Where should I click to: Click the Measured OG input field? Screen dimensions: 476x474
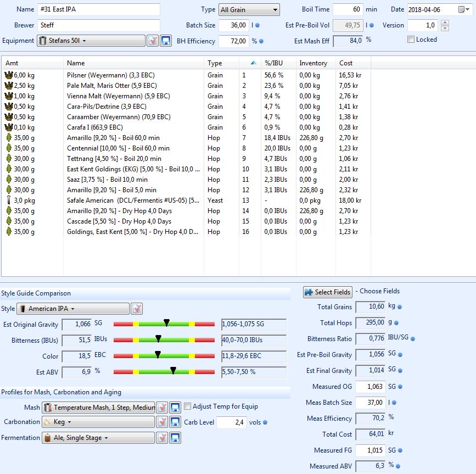click(371, 387)
